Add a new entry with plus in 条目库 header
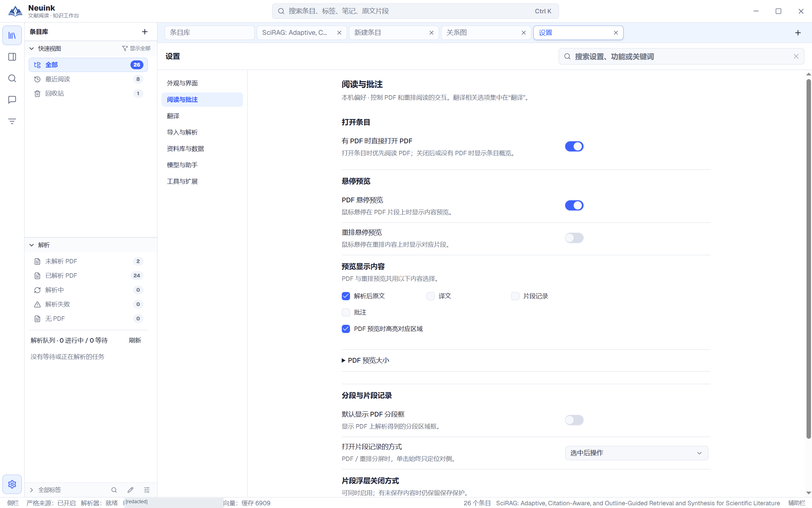 pyautogui.click(x=145, y=32)
